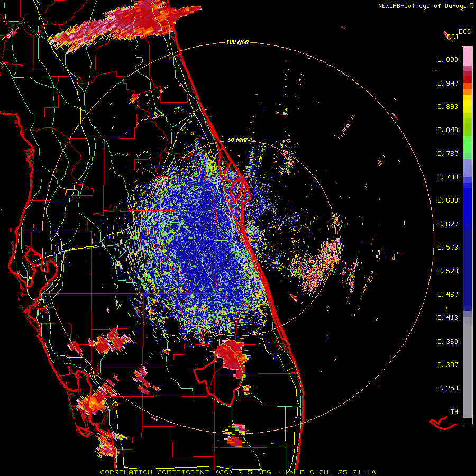Click the 0.413 color scale value

[448, 318]
